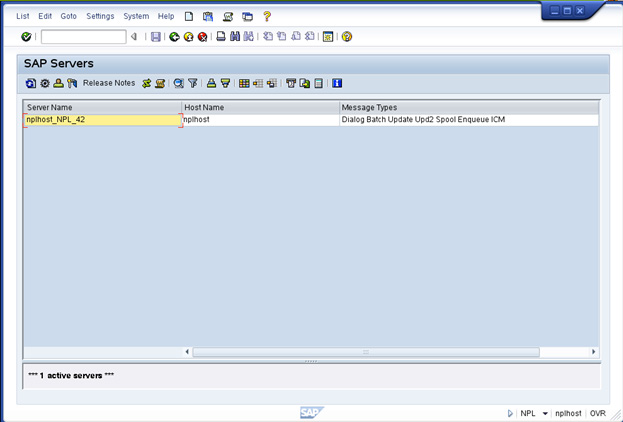This screenshot has height=422, width=623.
Task: Click the Save diskette icon
Action: 155,37
